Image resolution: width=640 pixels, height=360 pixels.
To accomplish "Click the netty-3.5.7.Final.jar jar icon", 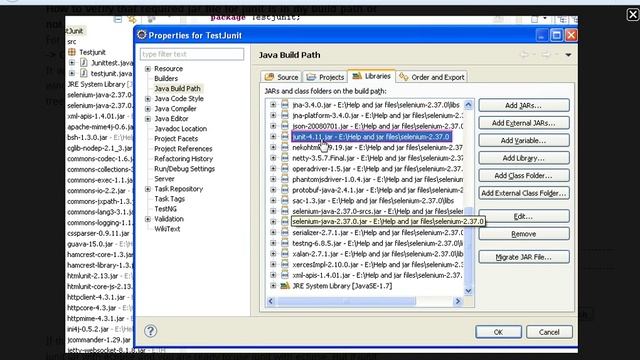I will coord(284,158).
